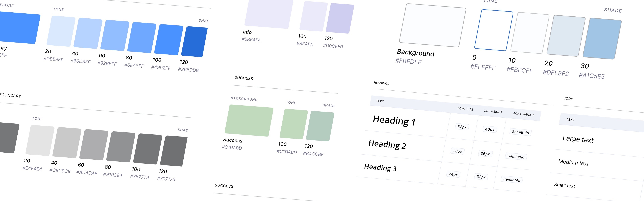Select the large Background #FBFDFF swatch
The image size is (644, 201).
(x=432, y=25)
